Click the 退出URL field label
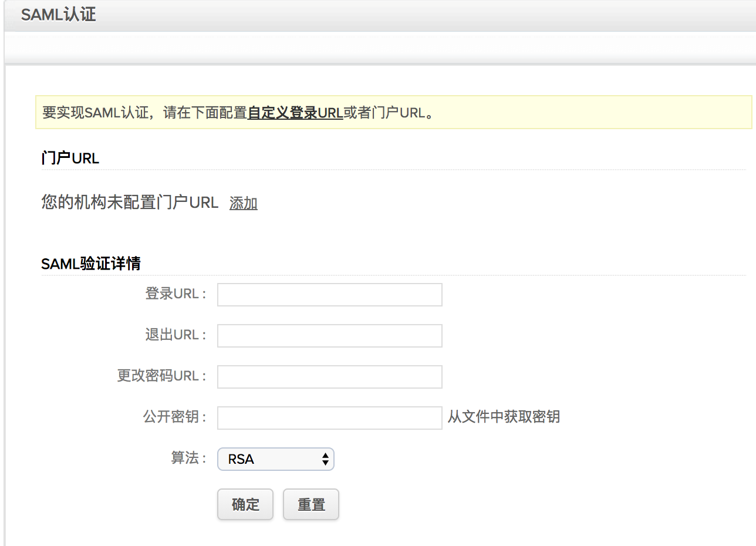Screen dimensions: 756x546 click(x=176, y=335)
